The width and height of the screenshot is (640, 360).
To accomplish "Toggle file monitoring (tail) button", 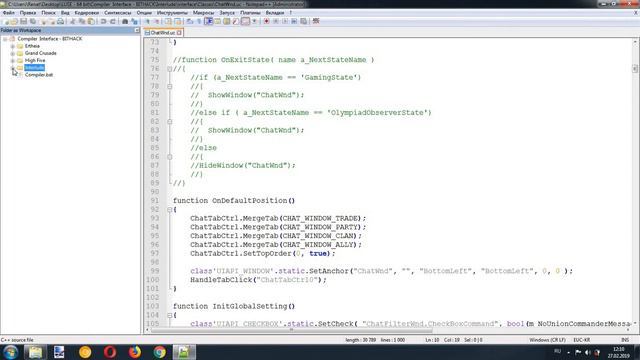I will (x=254, y=21).
